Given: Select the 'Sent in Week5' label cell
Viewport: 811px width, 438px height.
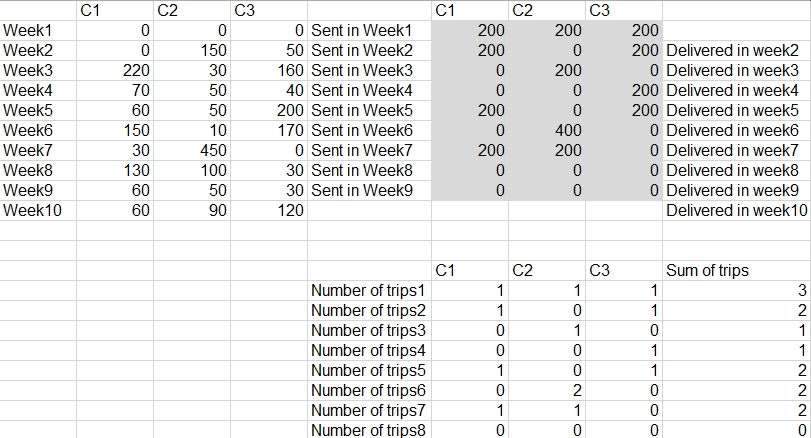Looking at the screenshot, I should [362, 110].
